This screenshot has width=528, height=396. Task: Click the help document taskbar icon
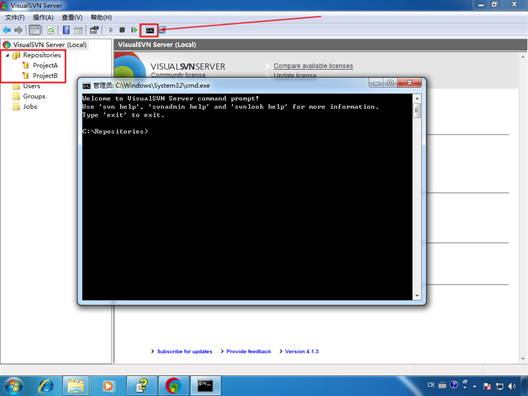point(142,386)
